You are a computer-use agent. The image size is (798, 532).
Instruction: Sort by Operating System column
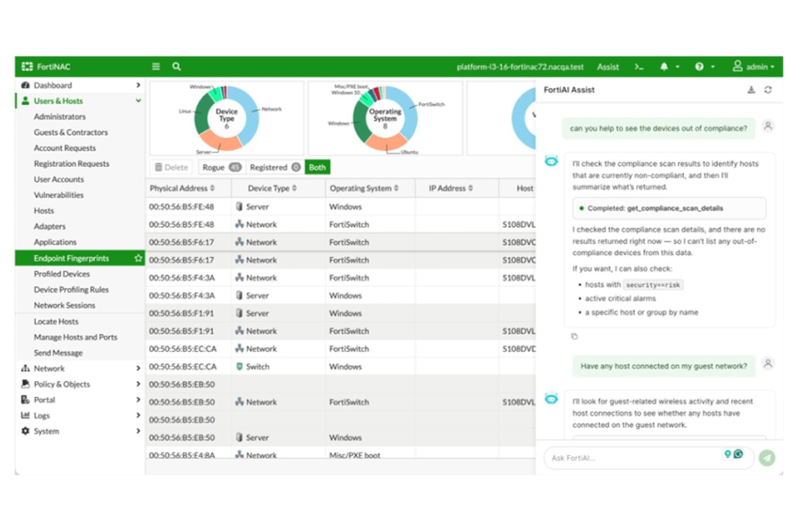click(364, 188)
